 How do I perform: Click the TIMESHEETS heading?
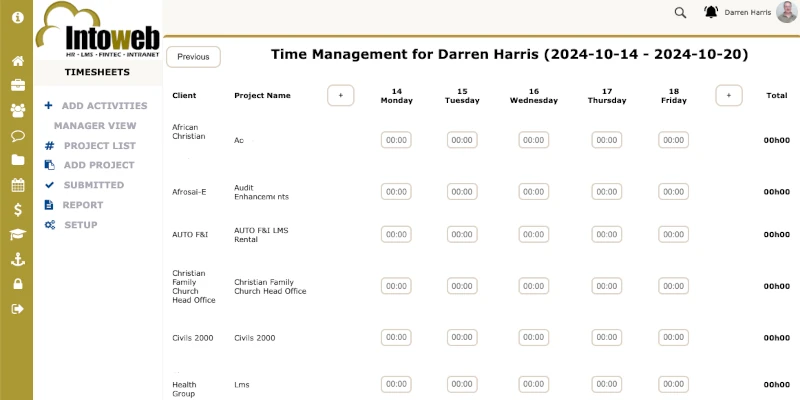pyautogui.click(x=97, y=72)
